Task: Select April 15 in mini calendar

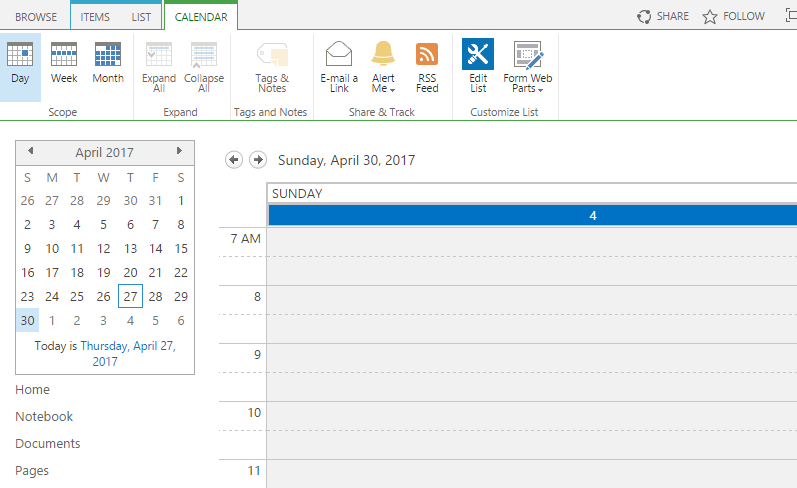Action: point(180,249)
